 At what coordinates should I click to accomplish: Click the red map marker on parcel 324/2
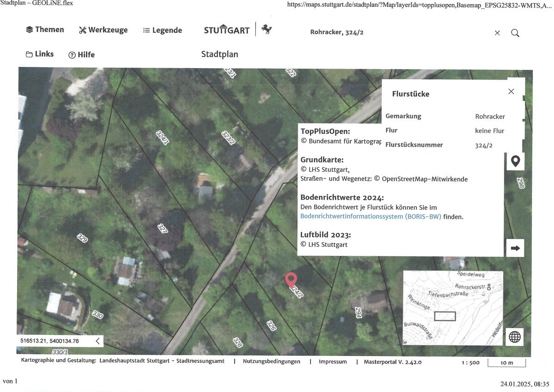click(291, 280)
